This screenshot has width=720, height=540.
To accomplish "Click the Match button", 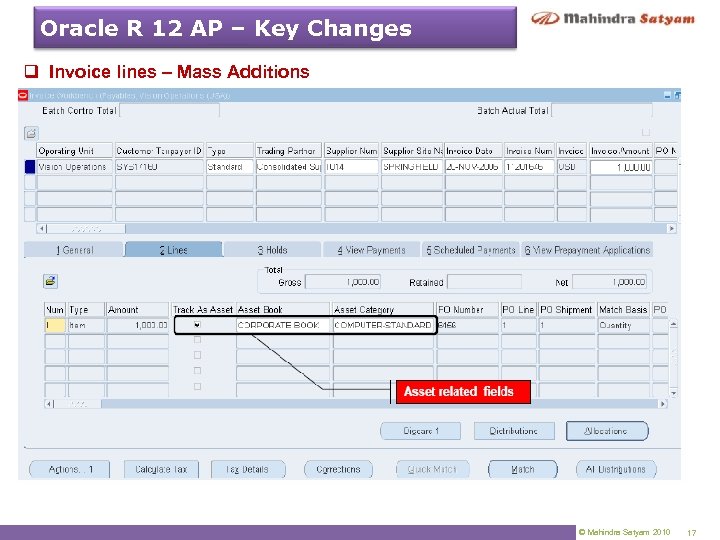I will [x=523, y=469].
